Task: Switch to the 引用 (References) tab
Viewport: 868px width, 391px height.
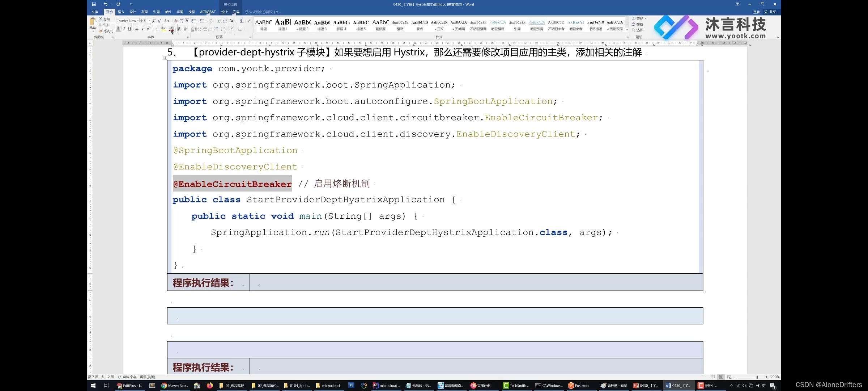Action: [x=156, y=12]
